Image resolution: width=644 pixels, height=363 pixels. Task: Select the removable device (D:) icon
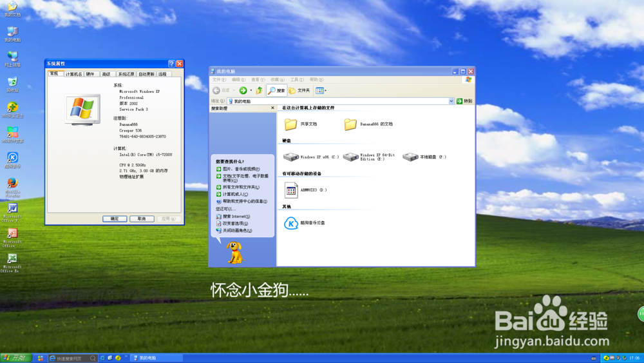pos(305,190)
